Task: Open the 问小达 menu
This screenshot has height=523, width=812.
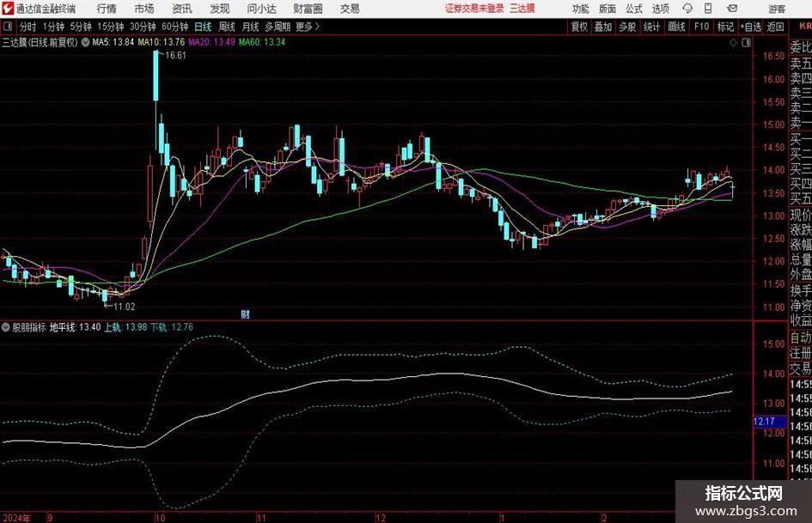Action: click(261, 9)
